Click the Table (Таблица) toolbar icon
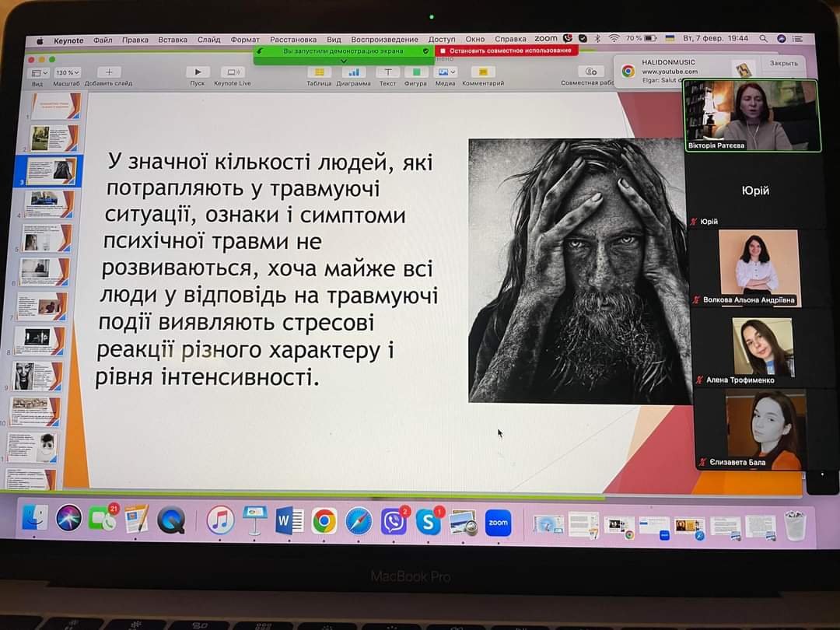This screenshot has height=630, width=840. pyautogui.click(x=319, y=72)
